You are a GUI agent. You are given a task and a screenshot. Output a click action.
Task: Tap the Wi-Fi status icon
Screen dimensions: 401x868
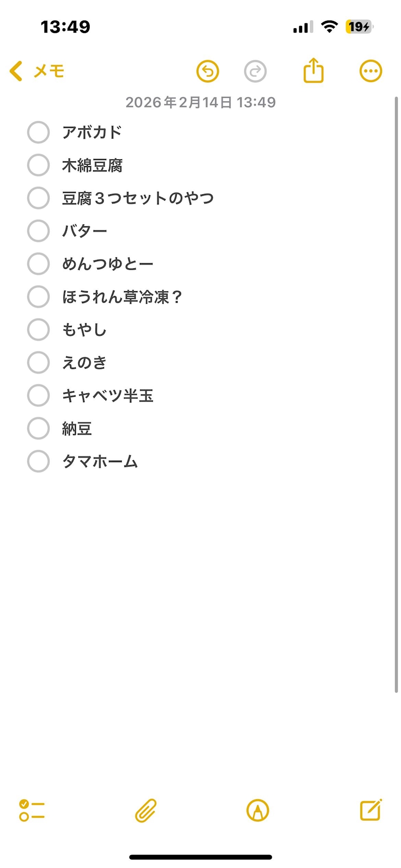pyautogui.click(x=329, y=27)
